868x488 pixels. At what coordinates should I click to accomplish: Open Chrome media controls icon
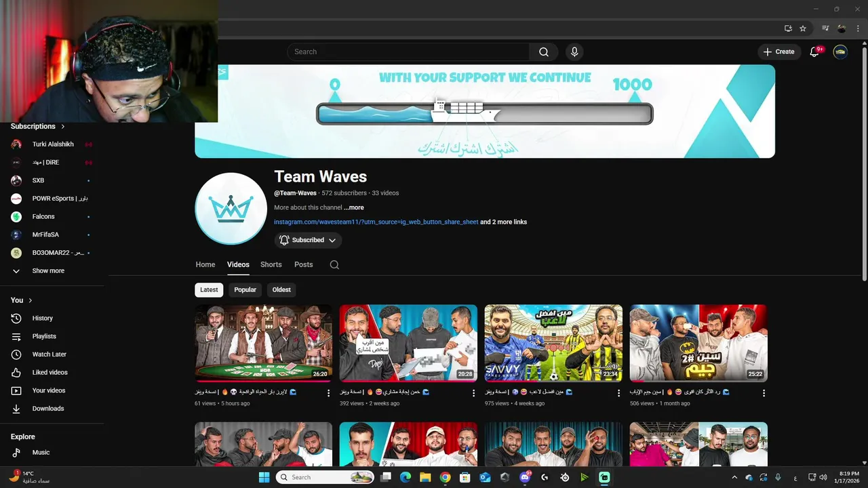(825, 28)
